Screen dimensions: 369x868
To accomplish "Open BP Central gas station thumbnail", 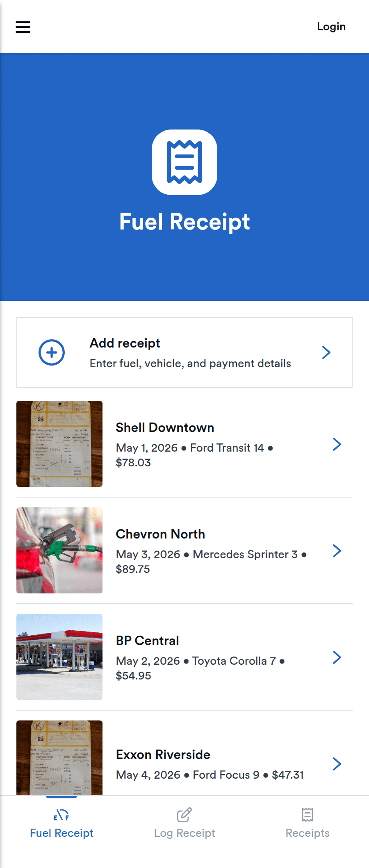I will [59, 657].
